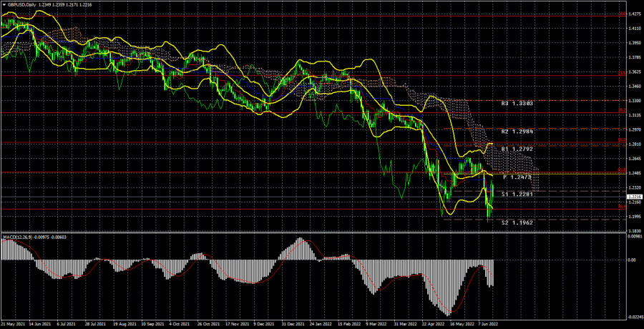The image size is (644, 329).
Task: Click the 23.6 Fibonacci level label
Action: pos(623,74)
